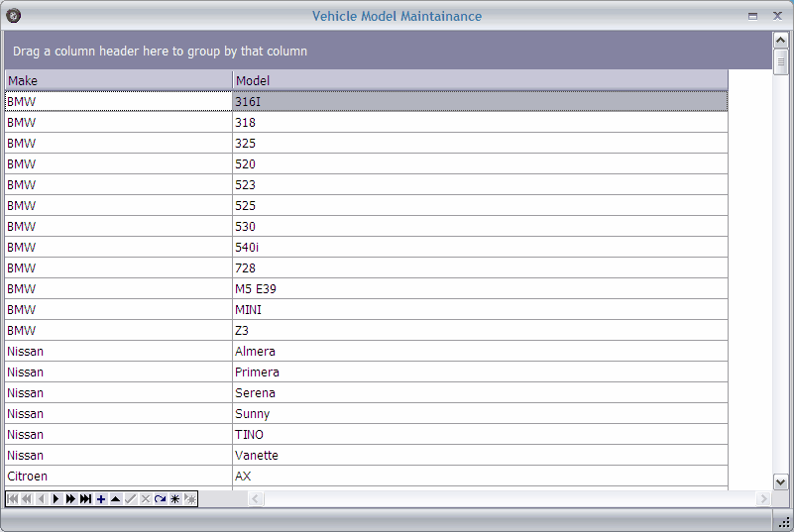Click BMW make cell in Z3 row
Screen dimensions: 794x532
(x=119, y=330)
